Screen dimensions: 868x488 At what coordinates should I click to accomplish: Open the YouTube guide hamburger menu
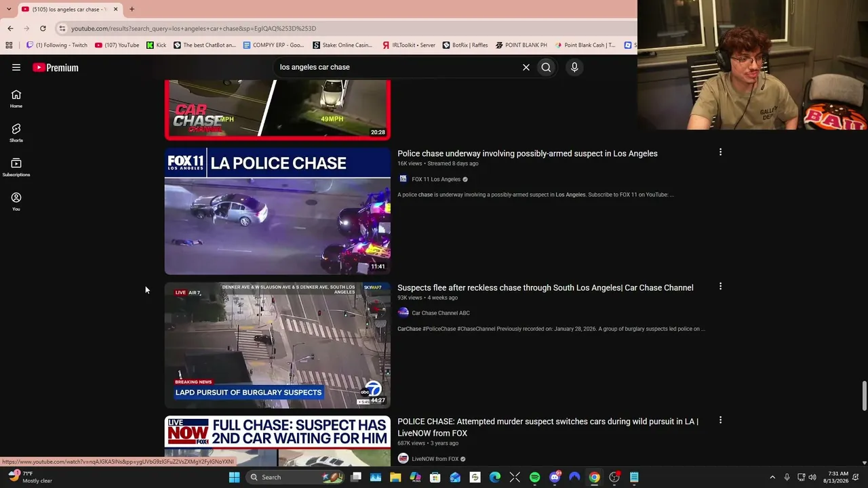(16, 67)
